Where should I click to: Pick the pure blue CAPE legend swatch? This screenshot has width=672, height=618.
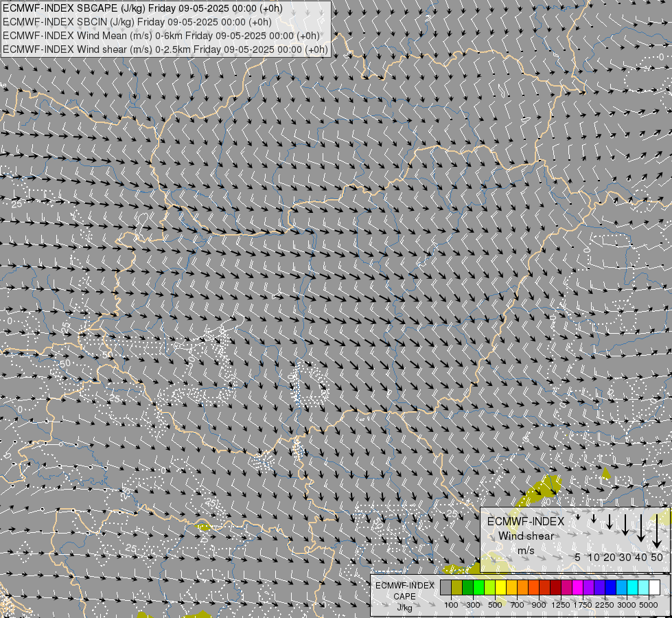coord(611,587)
